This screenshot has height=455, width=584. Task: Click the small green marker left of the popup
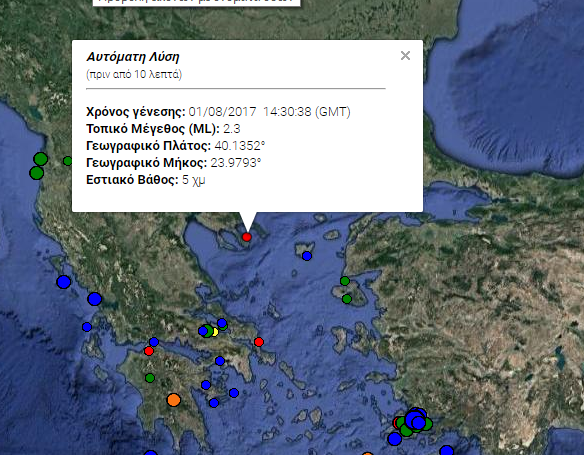67,161
